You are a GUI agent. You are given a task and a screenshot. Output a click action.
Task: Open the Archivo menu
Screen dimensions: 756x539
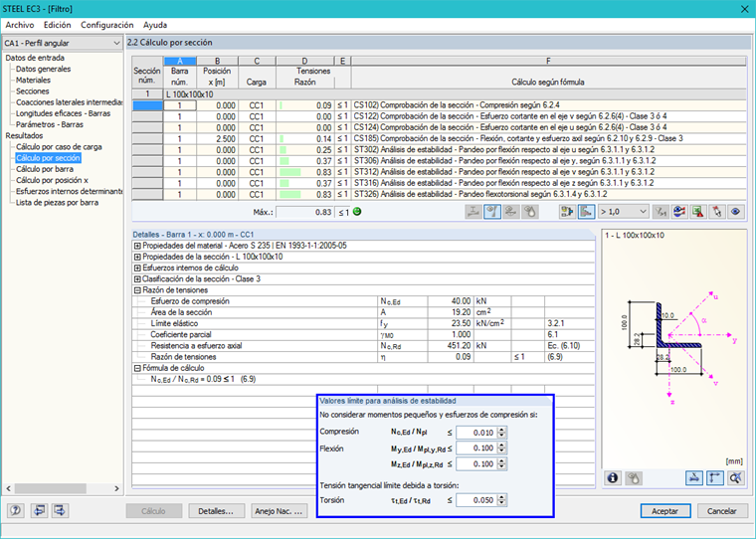point(20,24)
